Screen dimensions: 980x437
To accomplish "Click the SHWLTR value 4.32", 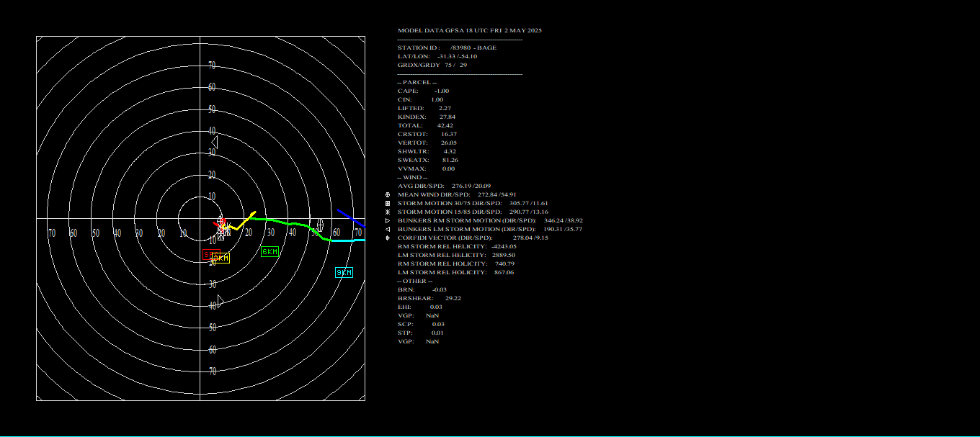I will point(450,151).
